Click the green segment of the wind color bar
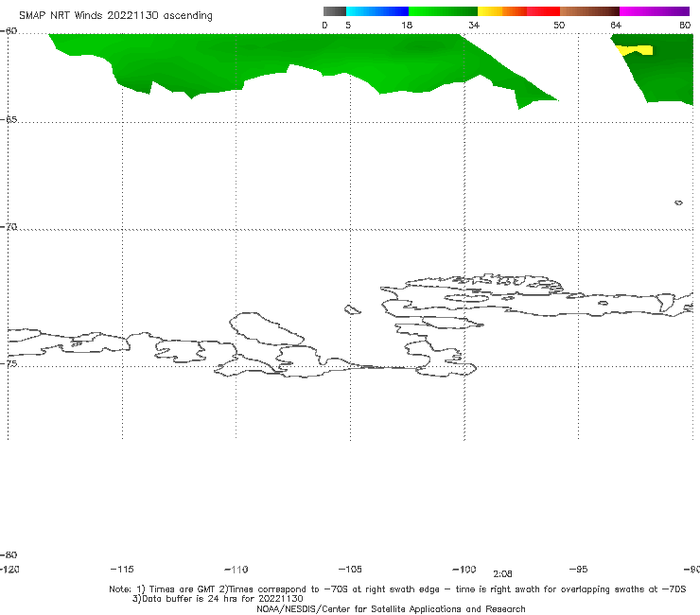This screenshot has height=615, width=700. click(x=444, y=11)
